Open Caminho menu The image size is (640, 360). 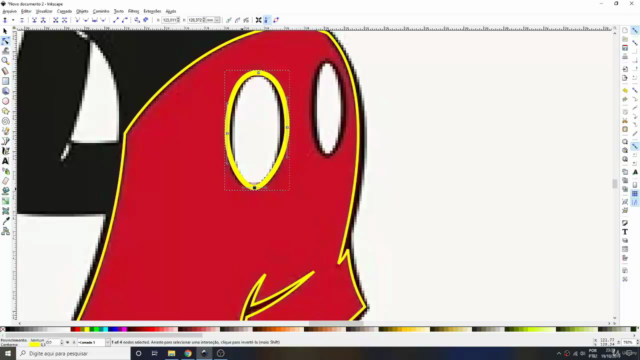101,11
